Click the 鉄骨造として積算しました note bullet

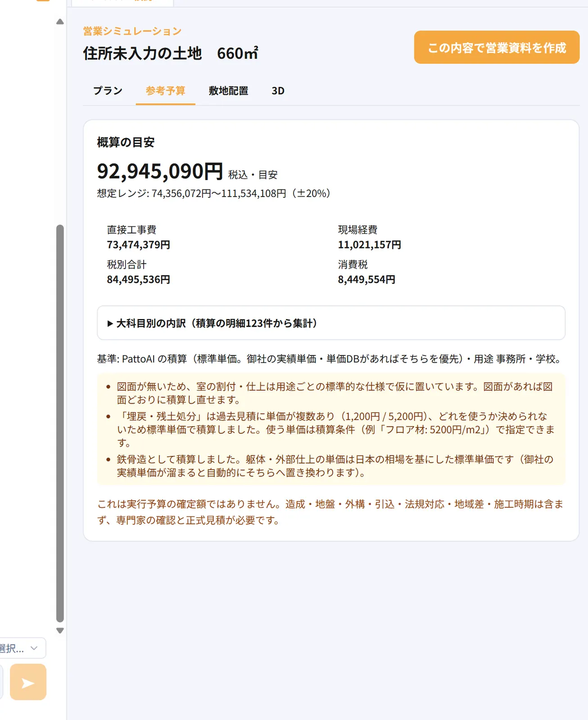(x=335, y=466)
